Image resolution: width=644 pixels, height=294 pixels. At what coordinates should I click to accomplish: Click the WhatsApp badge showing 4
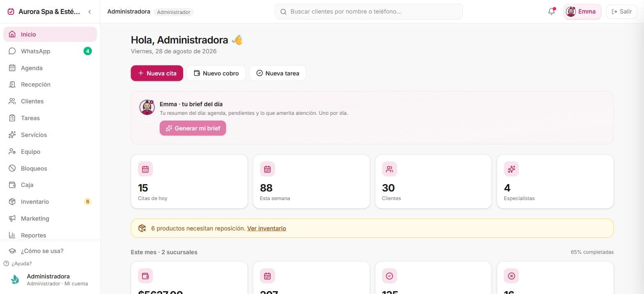pos(87,51)
